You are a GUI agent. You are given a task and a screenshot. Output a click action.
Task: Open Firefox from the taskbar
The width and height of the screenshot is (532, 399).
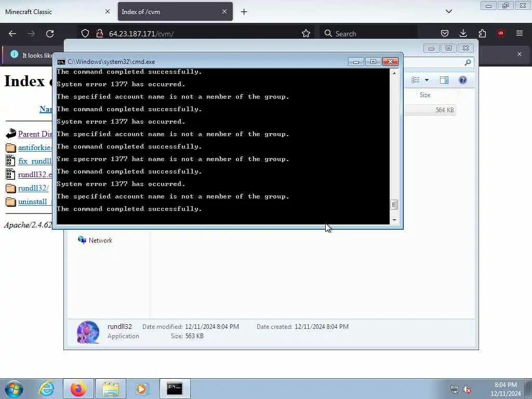tap(78, 389)
